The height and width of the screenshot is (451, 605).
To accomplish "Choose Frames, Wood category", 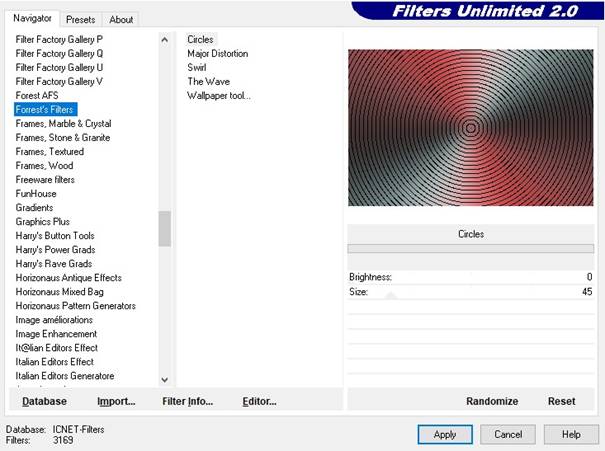I will coord(44,166).
